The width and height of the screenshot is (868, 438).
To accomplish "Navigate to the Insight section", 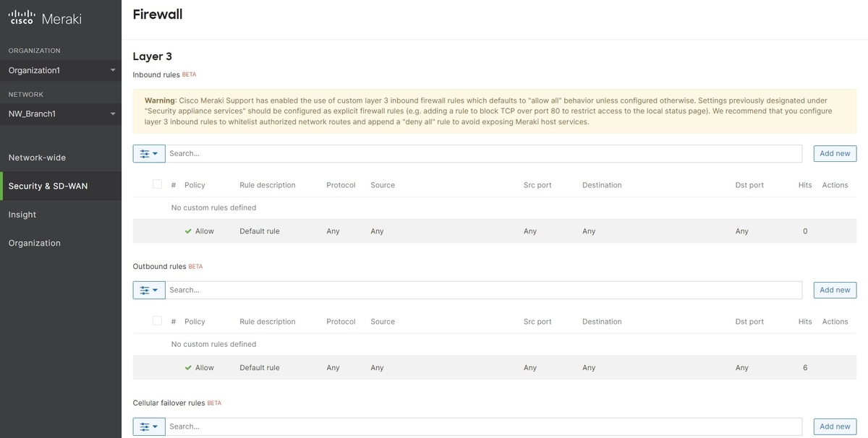I will click(x=22, y=214).
